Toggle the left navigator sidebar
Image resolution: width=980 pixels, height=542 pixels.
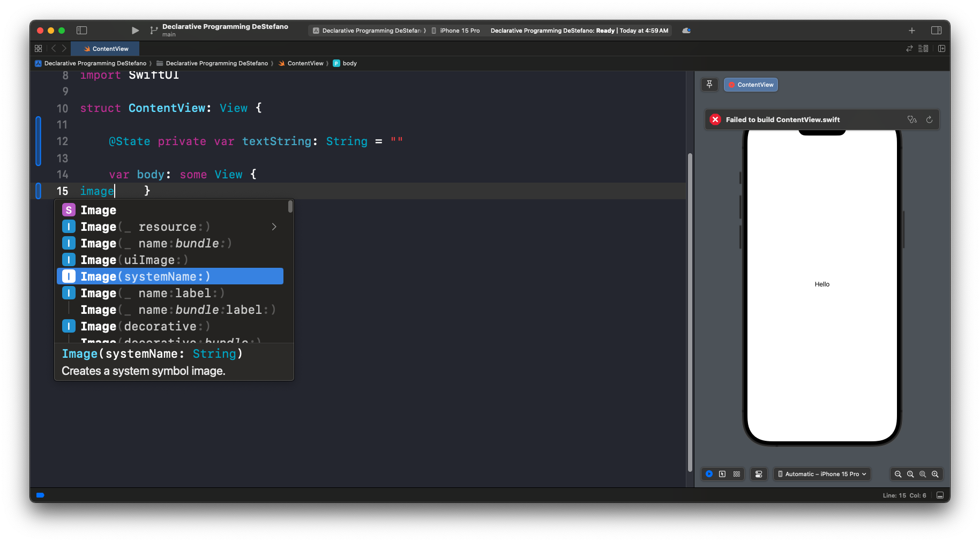click(82, 31)
